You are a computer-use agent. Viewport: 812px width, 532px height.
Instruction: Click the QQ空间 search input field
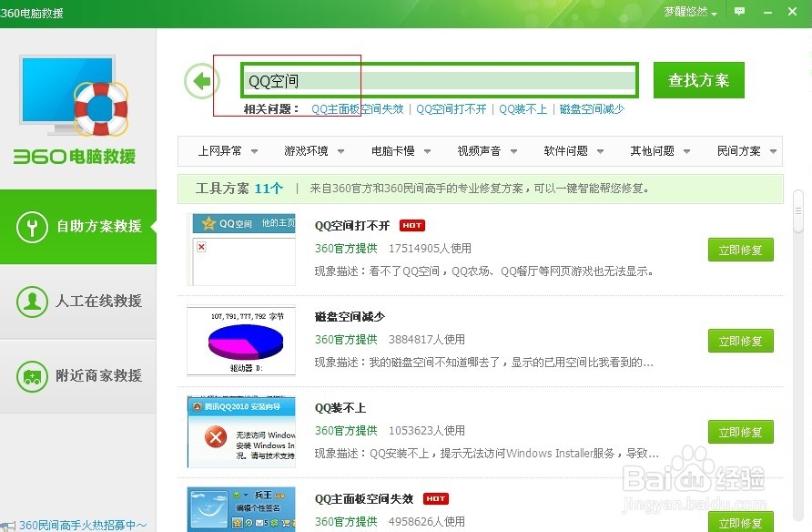[x=439, y=80]
